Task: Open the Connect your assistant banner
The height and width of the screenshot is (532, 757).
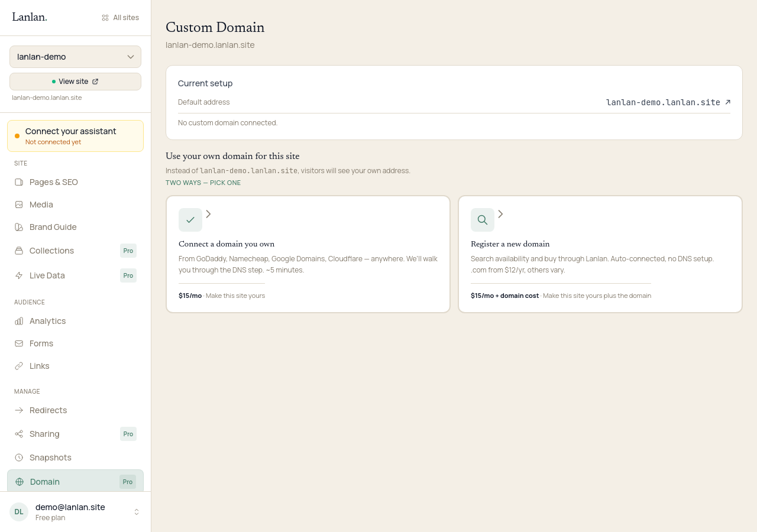Action: 75,136
